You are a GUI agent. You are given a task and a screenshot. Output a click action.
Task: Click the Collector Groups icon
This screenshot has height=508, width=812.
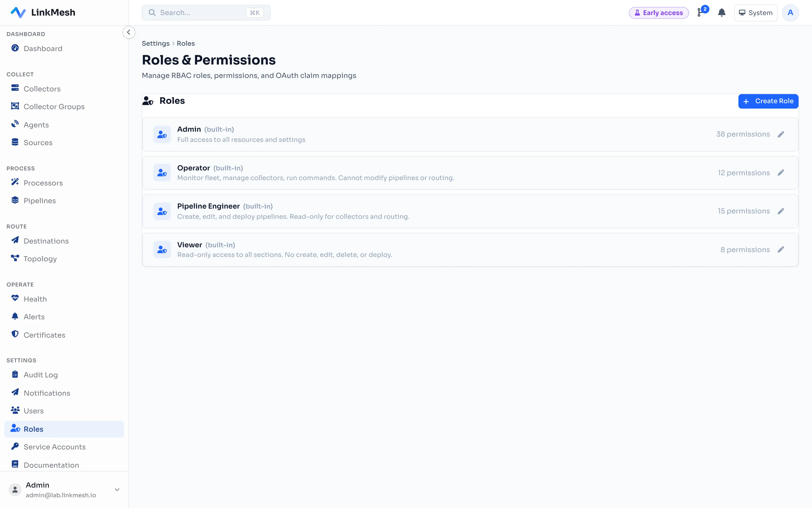[x=15, y=106]
